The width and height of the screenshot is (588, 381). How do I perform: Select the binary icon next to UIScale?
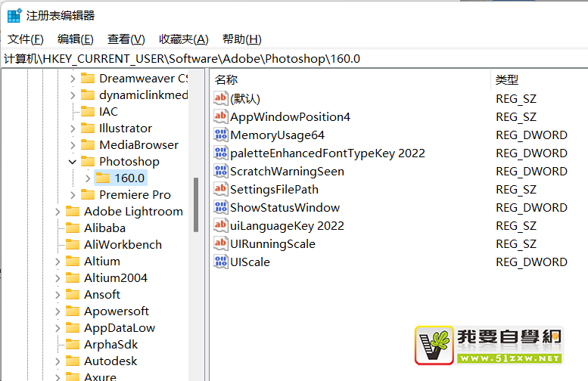pos(220,262)
